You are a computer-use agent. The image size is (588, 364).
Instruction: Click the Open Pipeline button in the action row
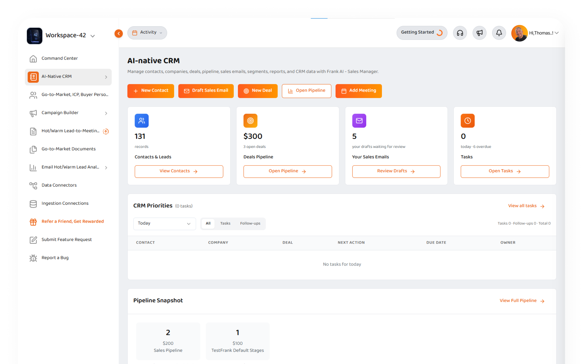[x=306, y=91]
